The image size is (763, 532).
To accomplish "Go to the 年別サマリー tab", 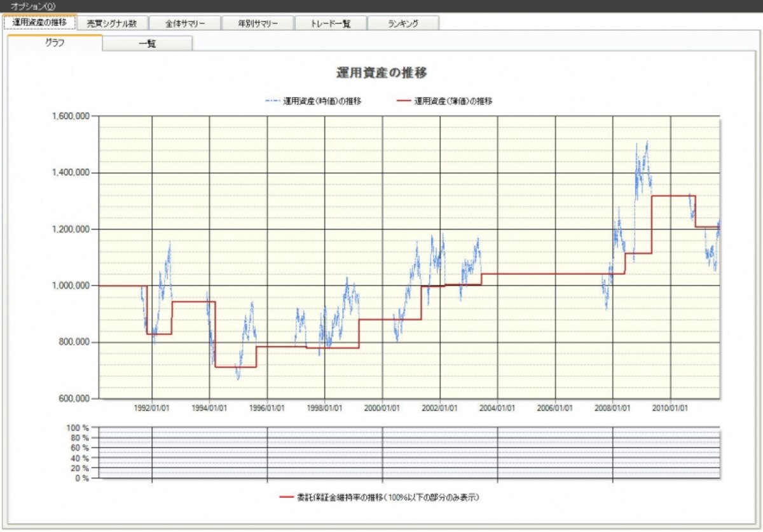I will point(258,24).
